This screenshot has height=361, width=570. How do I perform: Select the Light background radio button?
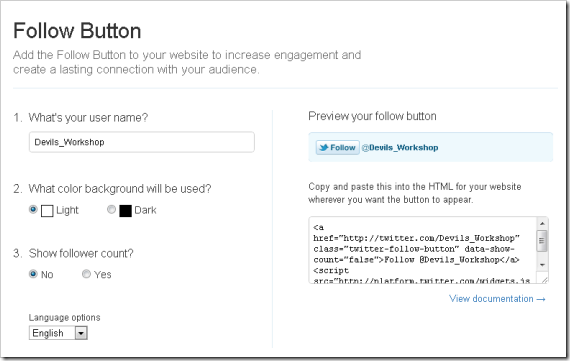33,209
